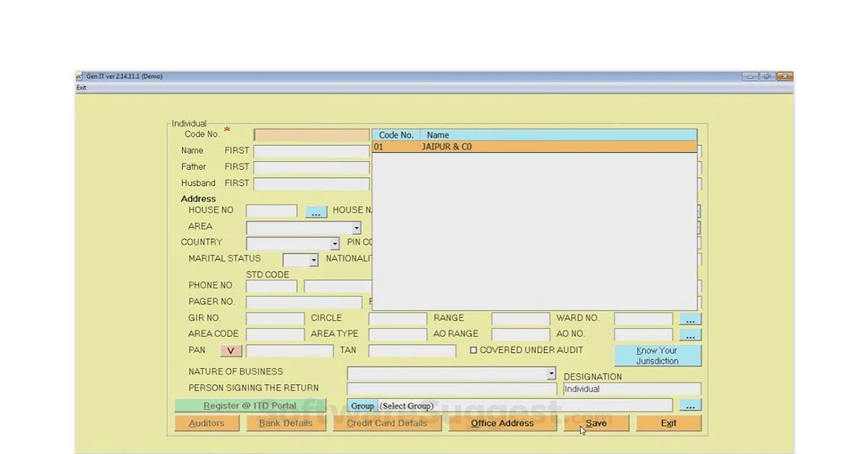Screen dimensions: 868x454
Task: Click the Auditors button
Action: (206, 423)
